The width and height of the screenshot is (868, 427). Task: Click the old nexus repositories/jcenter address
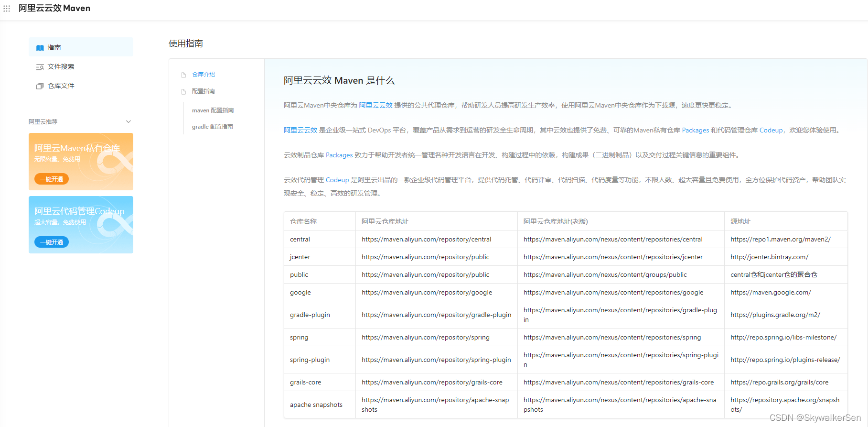pos(613,257)
